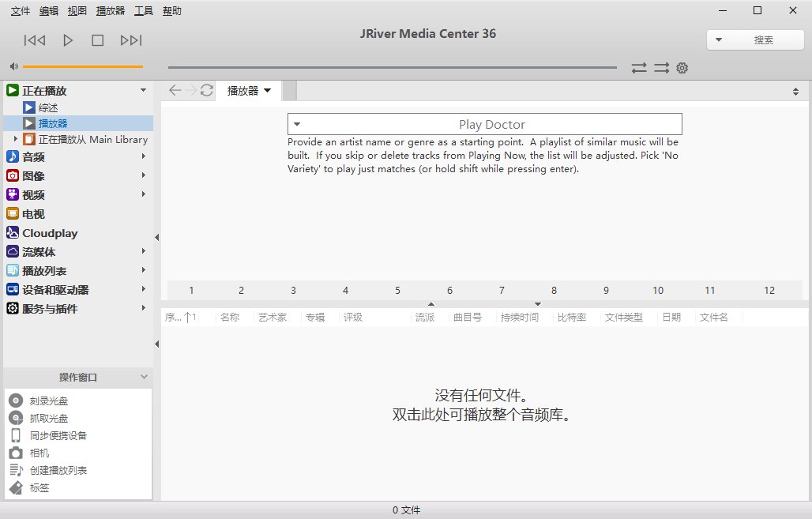
Task: Click the 正在播放从 Main Library icon
Action: pos(29,139)
